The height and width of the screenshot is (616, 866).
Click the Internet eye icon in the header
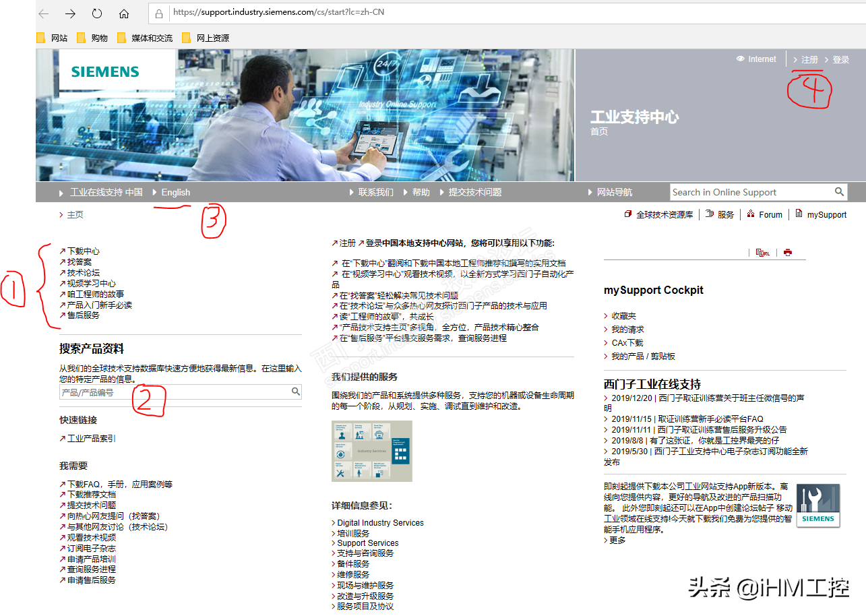coord(740,59)
